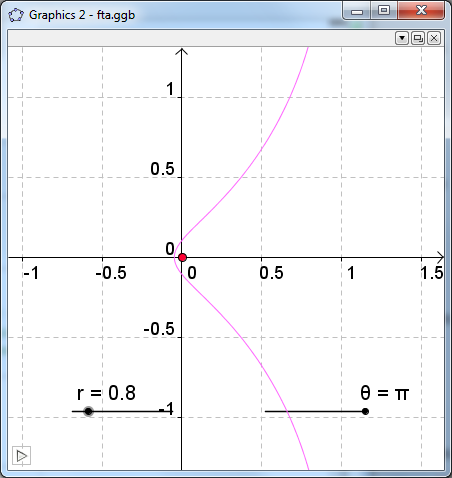
Task: Minimize the Graphics 2 window
Action: pyautogui.click(x=357, y=11)
